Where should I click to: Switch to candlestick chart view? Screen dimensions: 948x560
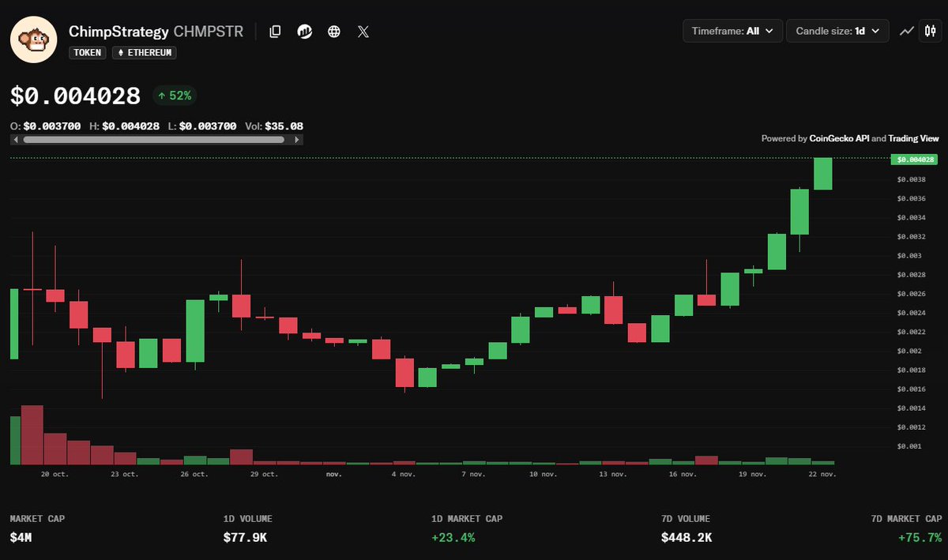tap(929, 32)
